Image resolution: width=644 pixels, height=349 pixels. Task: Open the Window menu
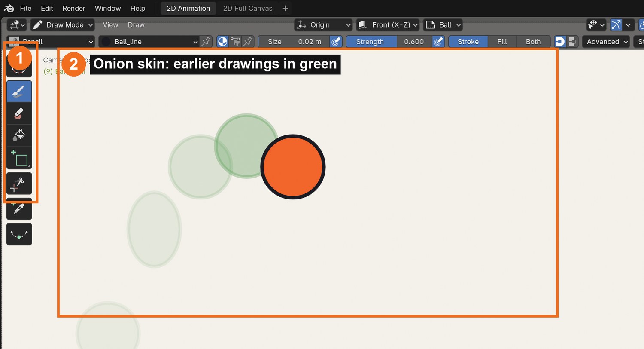coord(108,8)
